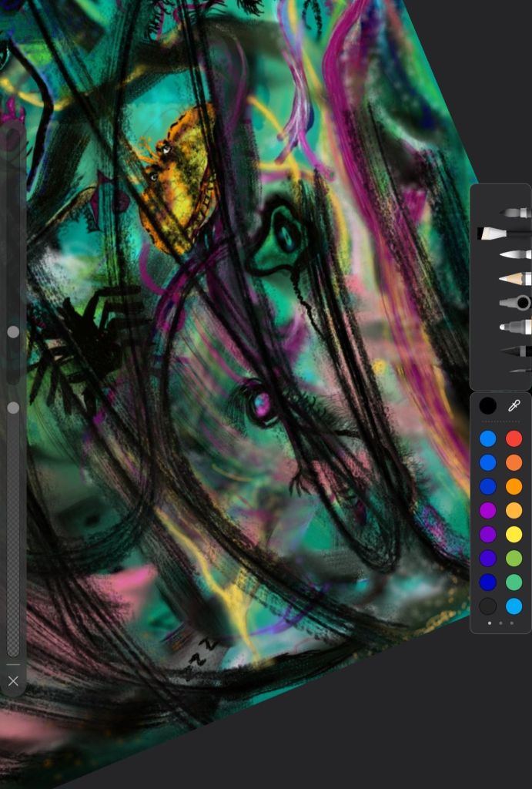This screenshot has height=789, width=532.
Task: Choose the gray marker tool with white body
Action: (514, 327)
